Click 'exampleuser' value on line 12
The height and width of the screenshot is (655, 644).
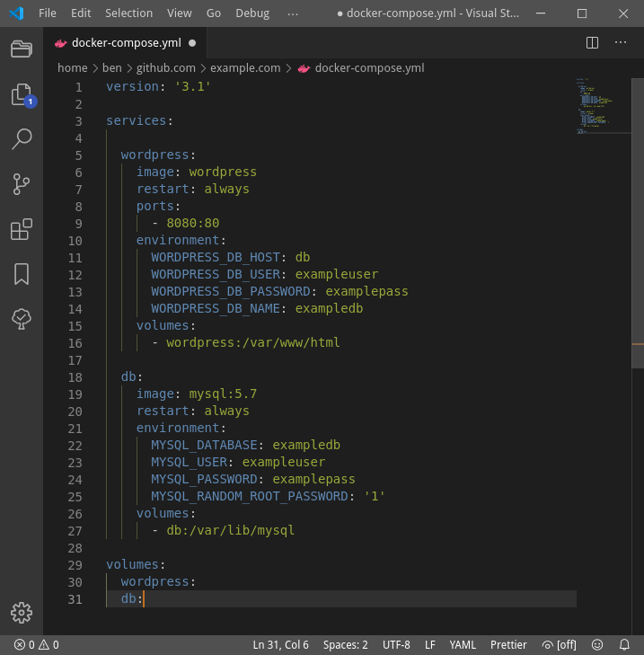[x=337, y=274]
